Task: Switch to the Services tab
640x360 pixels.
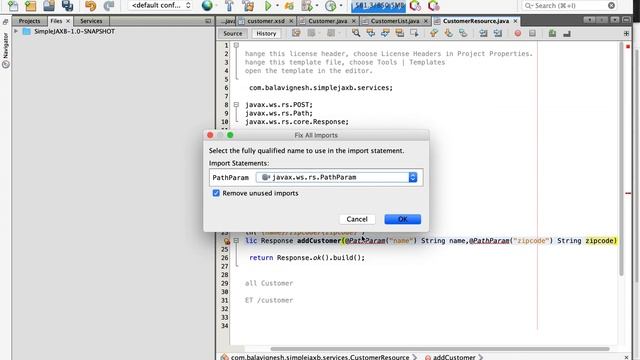Action: tap(91, 21)
